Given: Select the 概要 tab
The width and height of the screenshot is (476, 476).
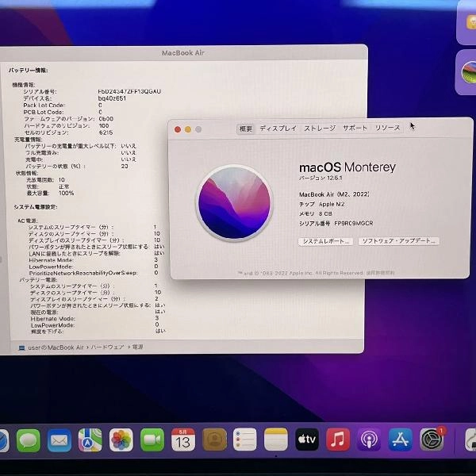Looking at the screenshot, I should tap(246, 129).
